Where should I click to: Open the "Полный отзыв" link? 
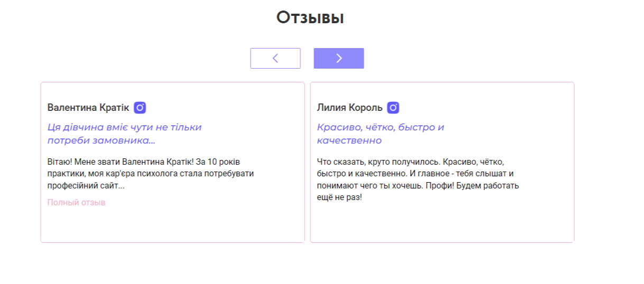click(x=76, y=202)
